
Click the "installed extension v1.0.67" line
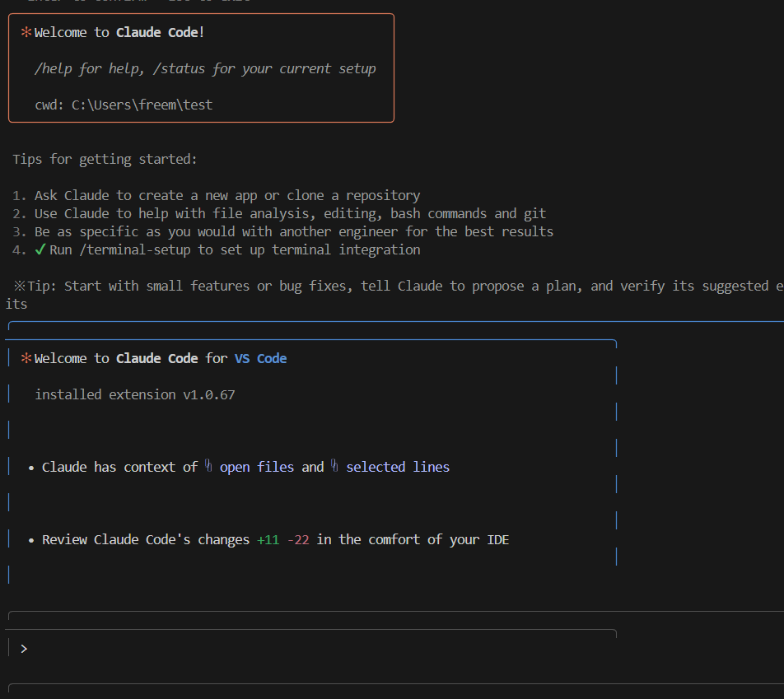click(x=135, y=394)
